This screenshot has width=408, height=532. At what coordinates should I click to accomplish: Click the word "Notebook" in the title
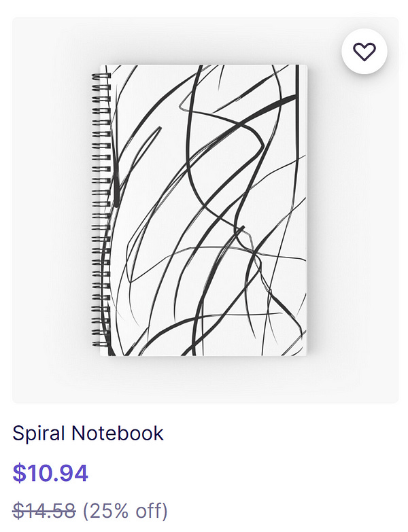tap(118, 433)
